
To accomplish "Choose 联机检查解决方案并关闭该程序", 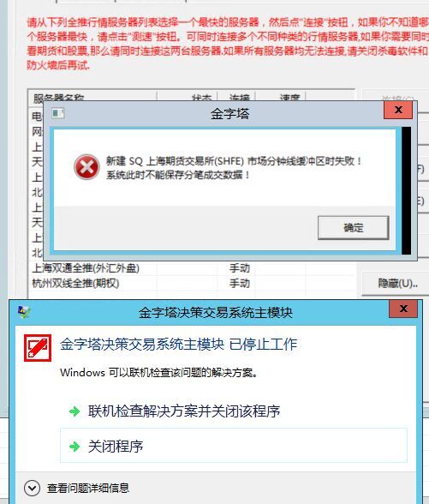I will [234, 411].
